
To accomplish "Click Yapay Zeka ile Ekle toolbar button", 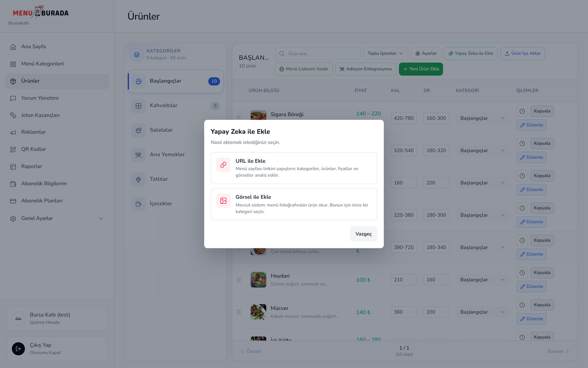I will point(471,54).
